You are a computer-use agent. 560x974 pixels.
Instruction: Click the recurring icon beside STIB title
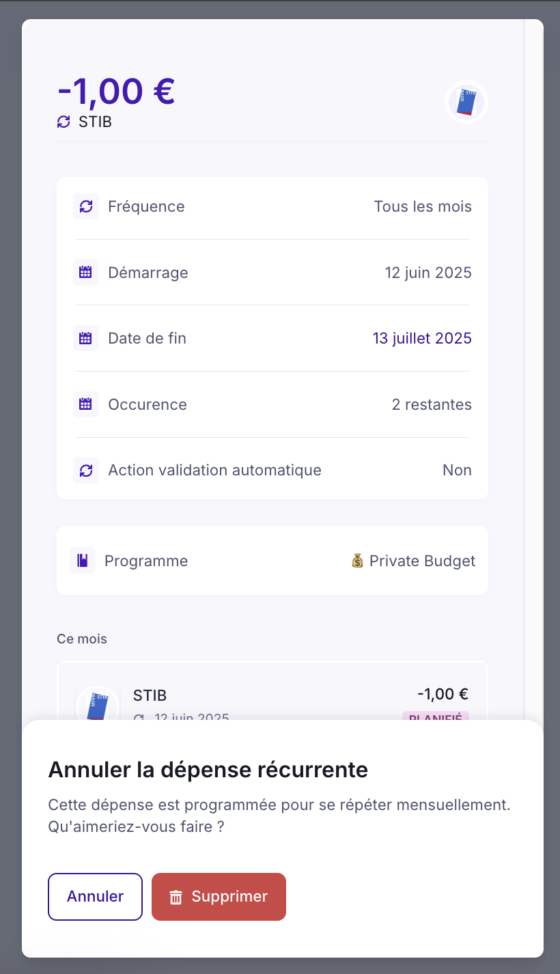[64, 122]
